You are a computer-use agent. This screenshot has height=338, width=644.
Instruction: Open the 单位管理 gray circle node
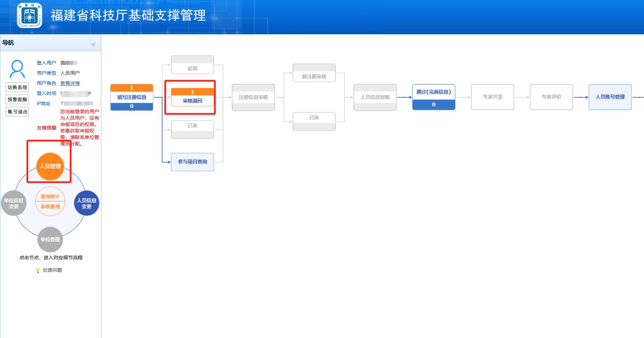50,239
